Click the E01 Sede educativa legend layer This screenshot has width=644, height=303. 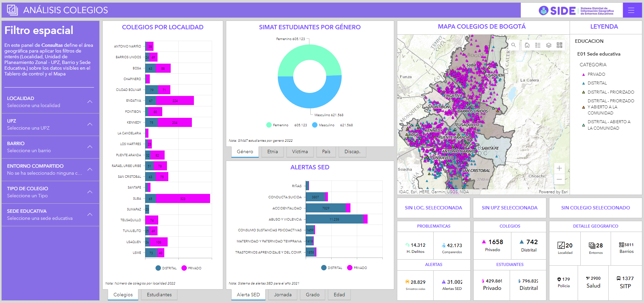(599, 54)
